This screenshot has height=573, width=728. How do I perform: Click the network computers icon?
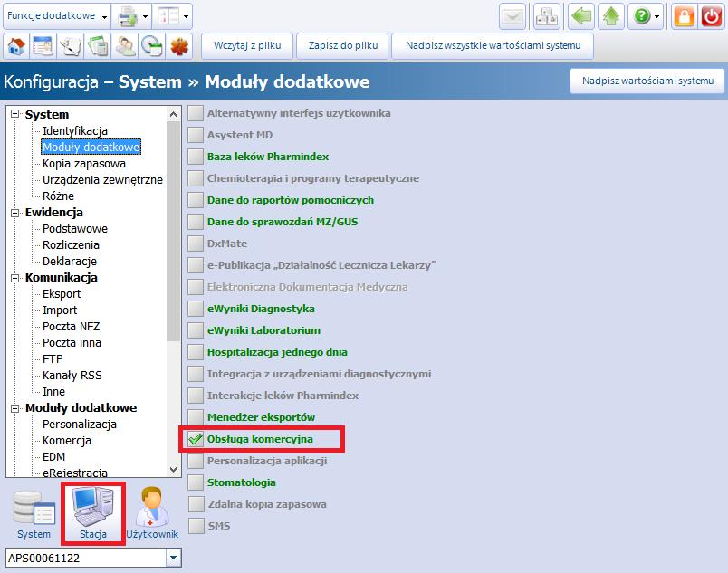point(547,16)
